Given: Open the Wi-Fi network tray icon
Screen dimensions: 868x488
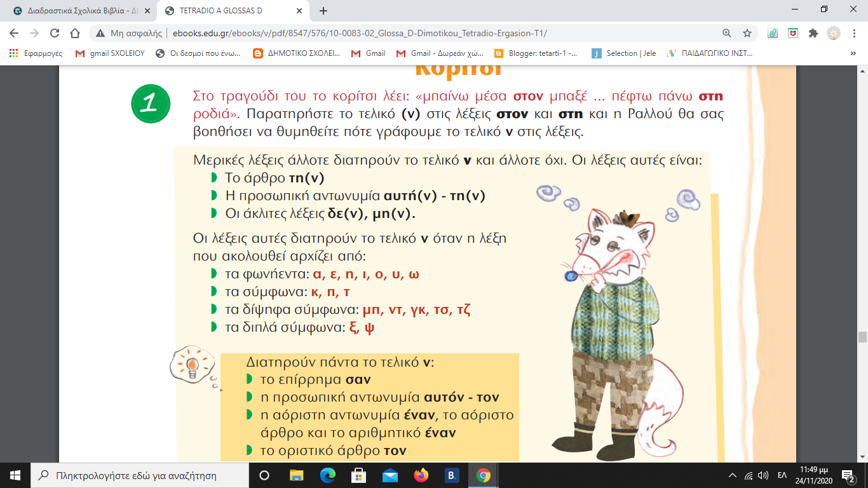Looking at the screenshot, I should pyautogui.click(x=749, y=475).
